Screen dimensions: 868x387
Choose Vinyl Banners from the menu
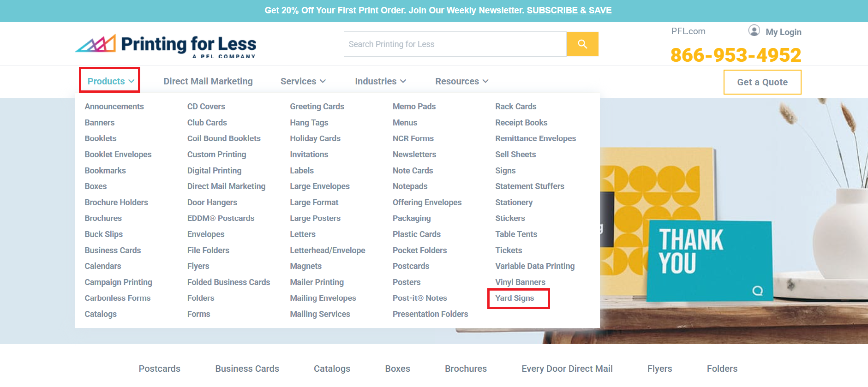pos(520,282)
